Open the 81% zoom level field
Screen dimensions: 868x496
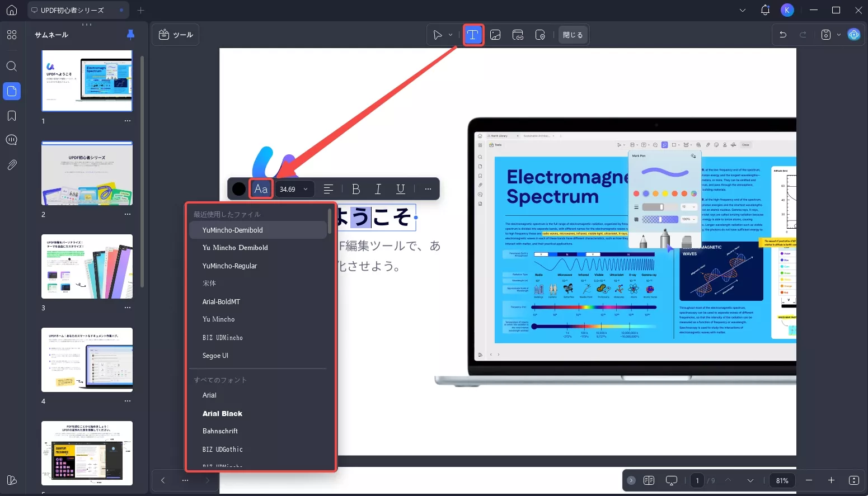click(x=782, y=480)
